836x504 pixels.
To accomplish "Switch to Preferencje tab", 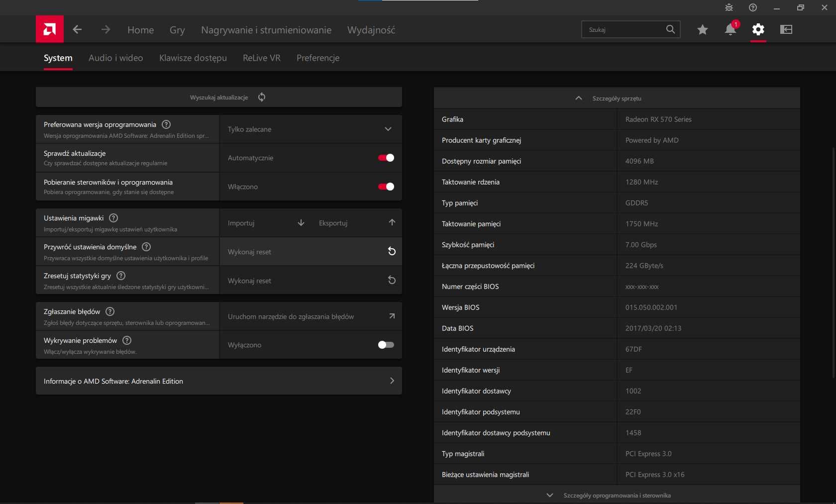I will pos(318,58).
